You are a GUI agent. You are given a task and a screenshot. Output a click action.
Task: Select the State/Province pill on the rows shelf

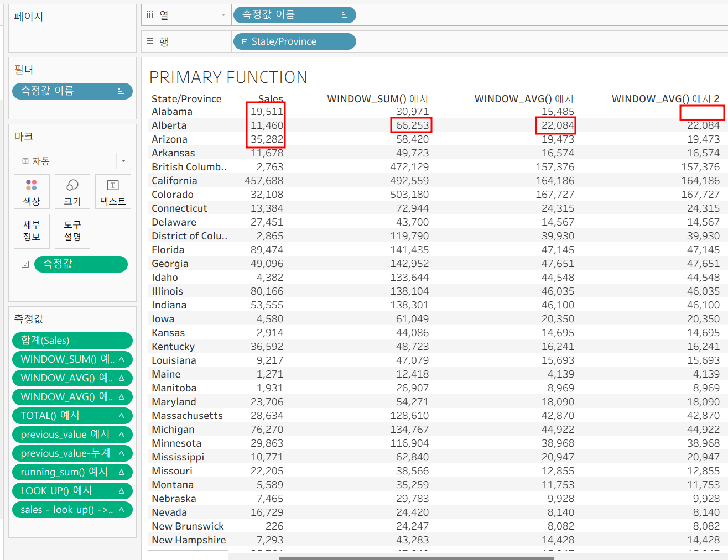tap(294, 41)
